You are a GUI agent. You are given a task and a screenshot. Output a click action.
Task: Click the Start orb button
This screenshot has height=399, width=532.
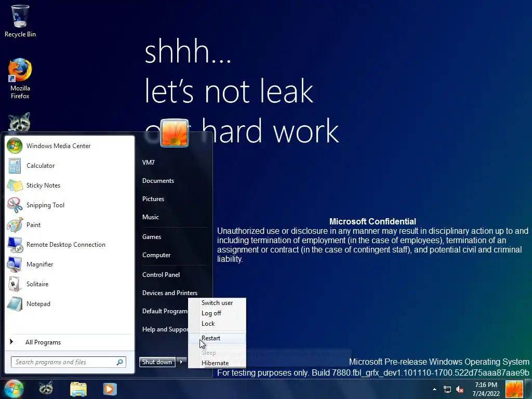[x=14, y=389]
